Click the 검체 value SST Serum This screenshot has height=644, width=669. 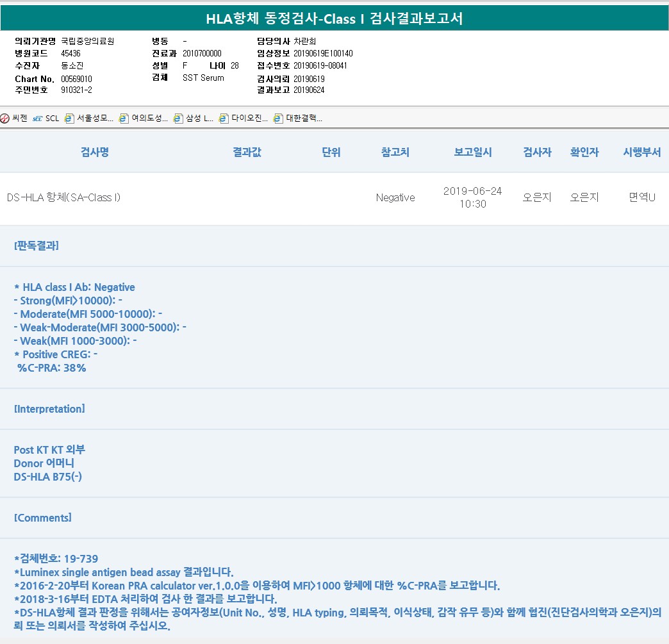pos(203,78)
